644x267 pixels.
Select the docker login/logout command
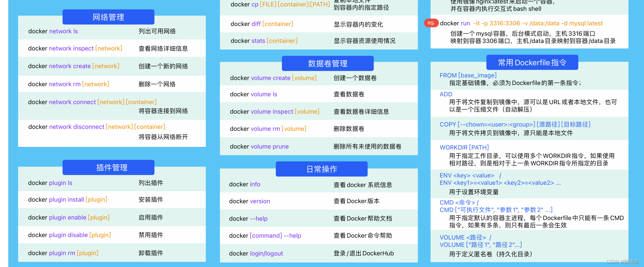pyautogui.click(x=256, y=253)
